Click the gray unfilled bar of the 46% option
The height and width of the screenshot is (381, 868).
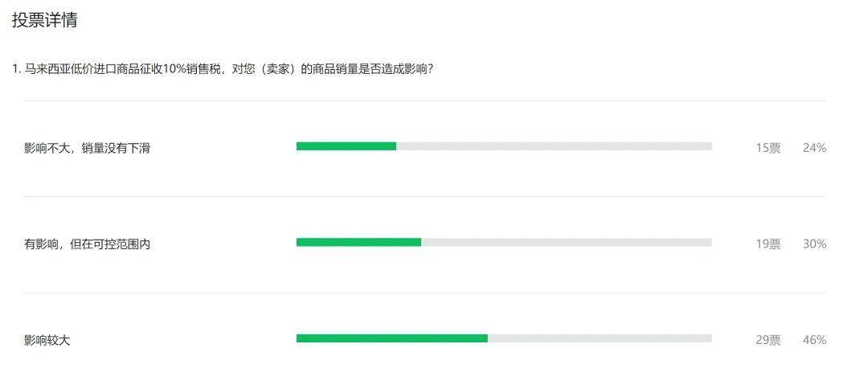click(599, 338)
